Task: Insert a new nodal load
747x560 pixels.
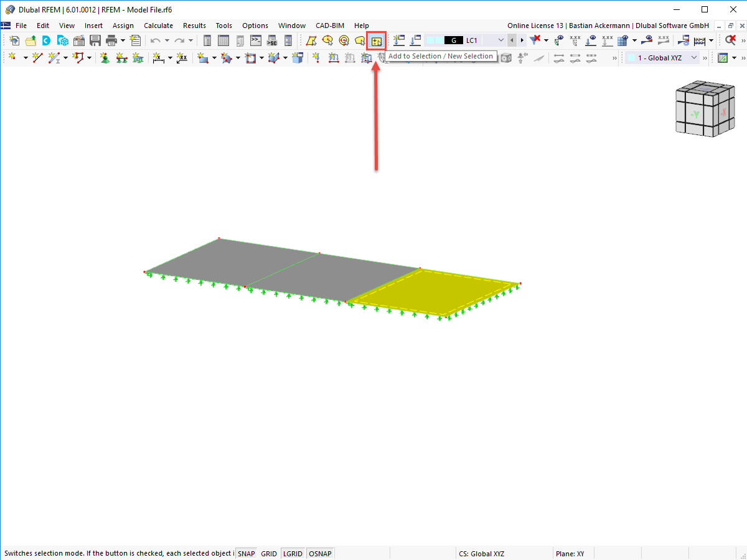Action: [x=317, y=58]
